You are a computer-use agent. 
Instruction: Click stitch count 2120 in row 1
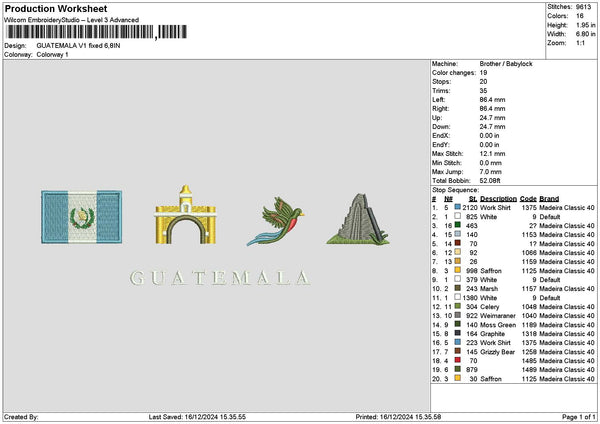coord(470,208)
